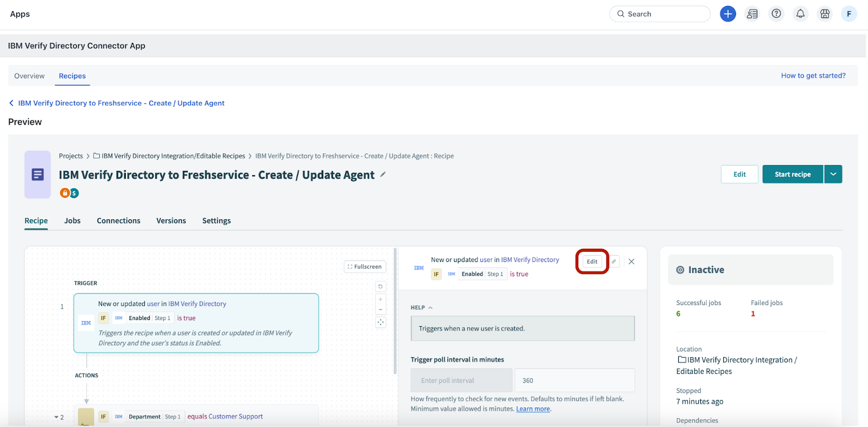Fit recipe to view with center icon
This screenshot has width=868, height=427.
click(380, 322)
